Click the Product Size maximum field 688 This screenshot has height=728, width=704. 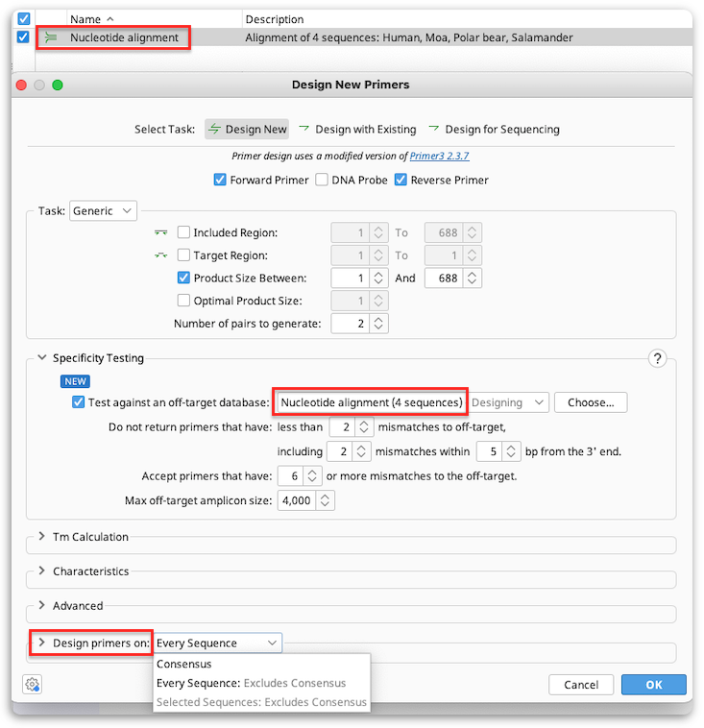tap(444, 279)
